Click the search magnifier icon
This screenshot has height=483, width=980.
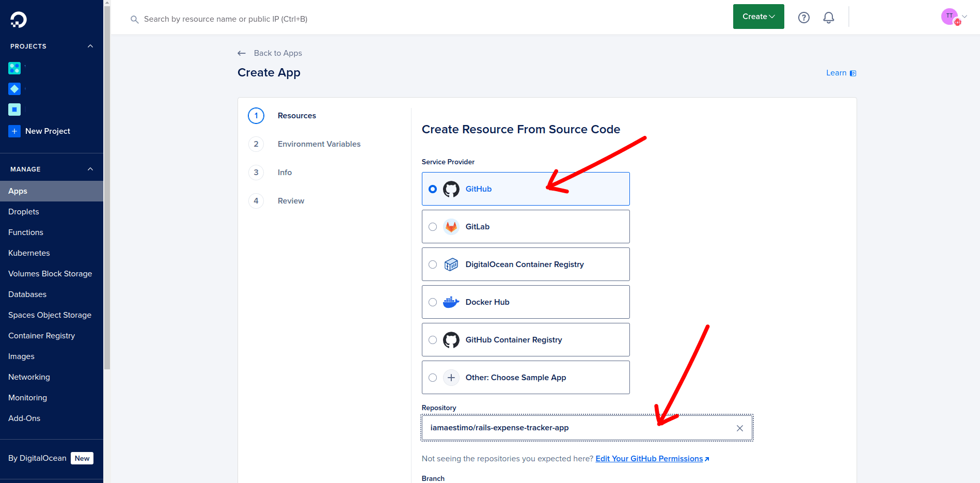coord(134,19)
